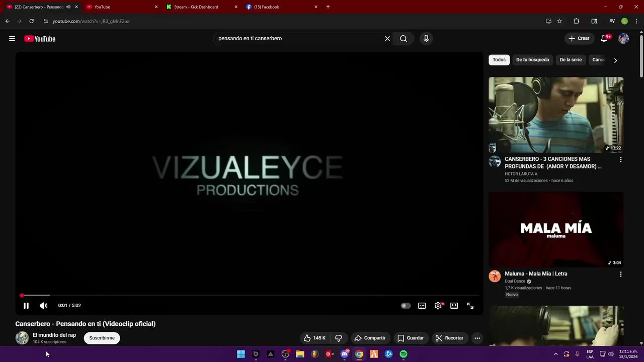Clear the search box text
The height and width of the screenshot is (362, 644).
(x=387, y=39)
